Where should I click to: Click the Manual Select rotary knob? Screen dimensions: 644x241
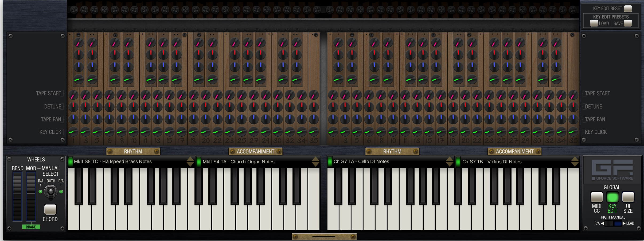(50, 191)
